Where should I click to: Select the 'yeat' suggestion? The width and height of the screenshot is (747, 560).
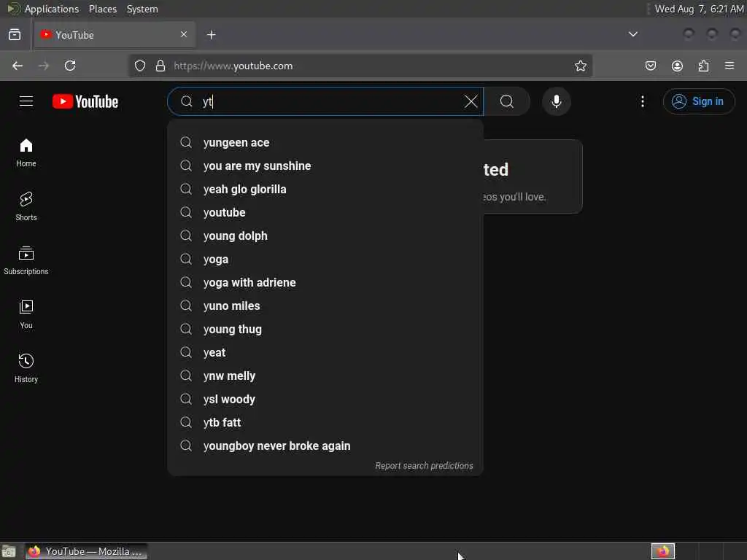[x=325, y=352]
